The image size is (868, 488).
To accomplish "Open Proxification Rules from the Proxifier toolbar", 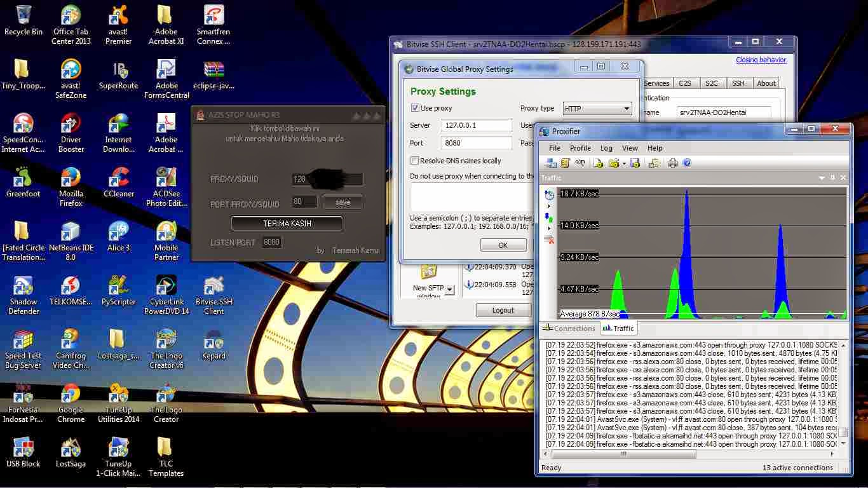I will 565,163.
